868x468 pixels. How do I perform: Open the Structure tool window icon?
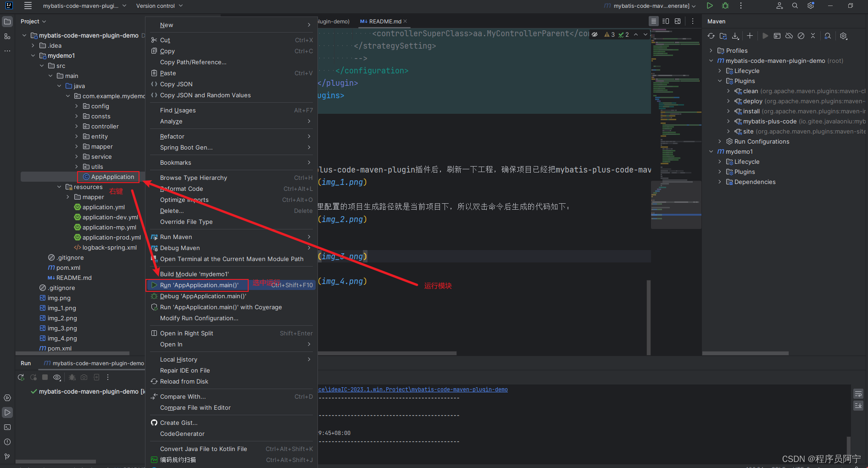coord(7,36)
